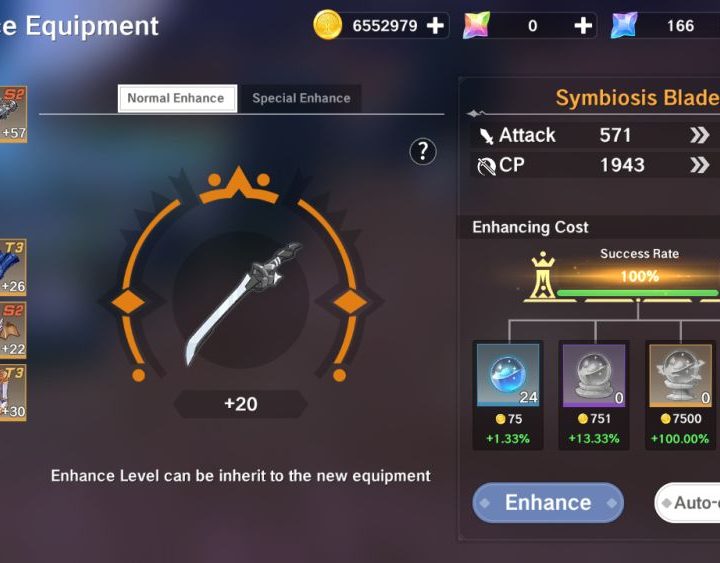This screenshot has width=720, height=563.
Task: Select the S2 equipment with +57
Action: [x=13, y=114]
